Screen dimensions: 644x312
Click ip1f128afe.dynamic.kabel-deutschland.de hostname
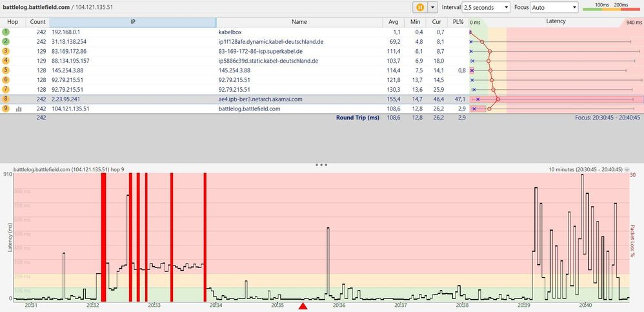point(271,41)
